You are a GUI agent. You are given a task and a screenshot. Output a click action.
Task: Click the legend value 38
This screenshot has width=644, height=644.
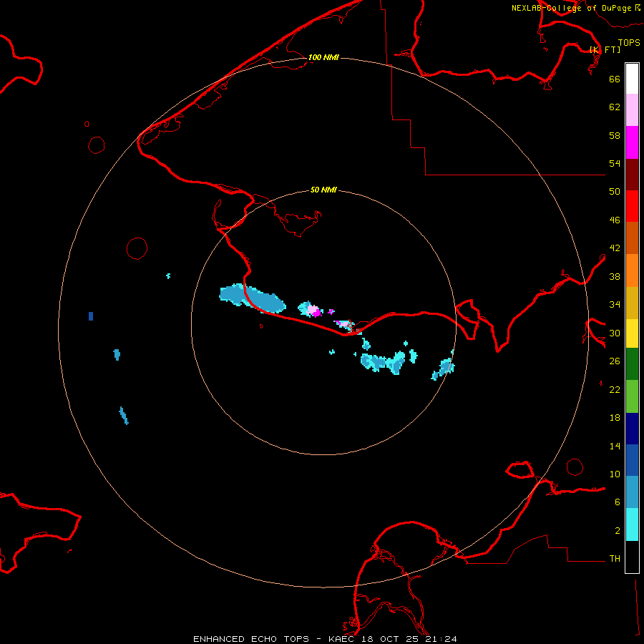pos(615,276)
